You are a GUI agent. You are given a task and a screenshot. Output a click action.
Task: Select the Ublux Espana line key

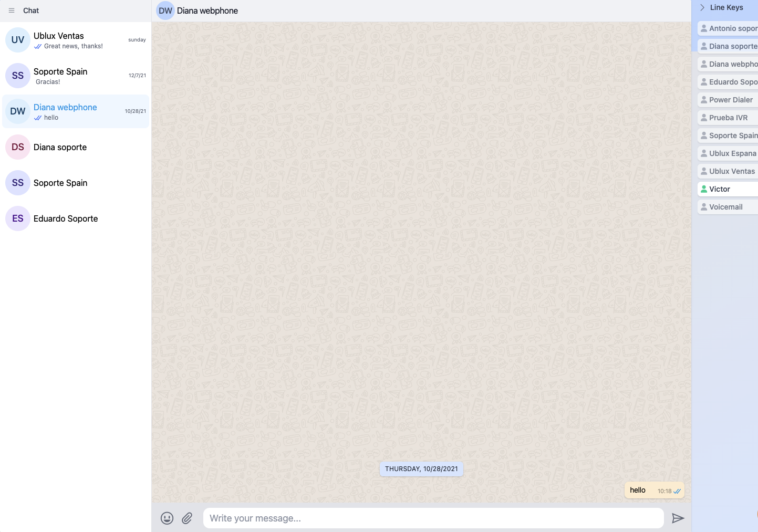click(x=728, y=153)
